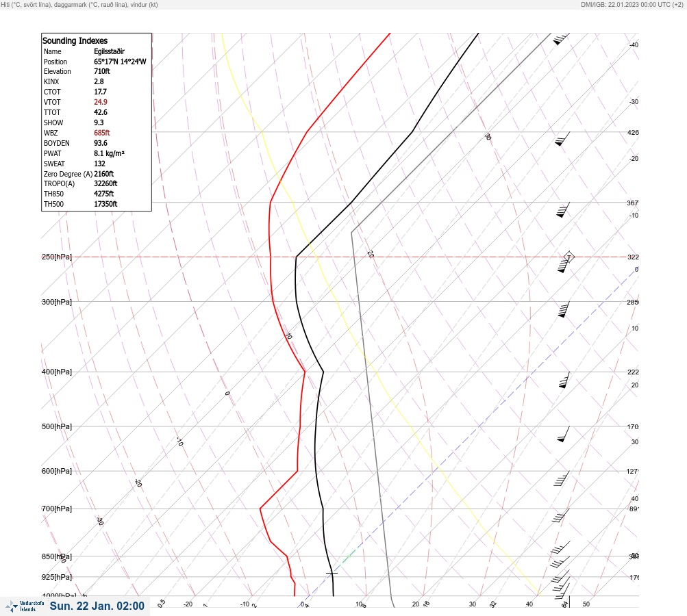Click the wind barb at 300 hPa level
Image resolution: width=687 pixels, height=616 pixels.
564,309
